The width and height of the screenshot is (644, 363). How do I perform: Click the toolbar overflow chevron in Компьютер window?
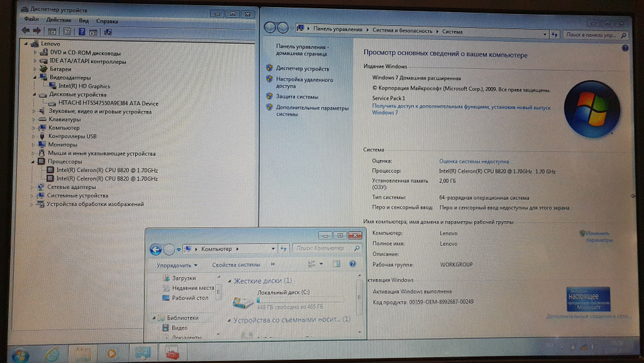click(x=272, y=264)
